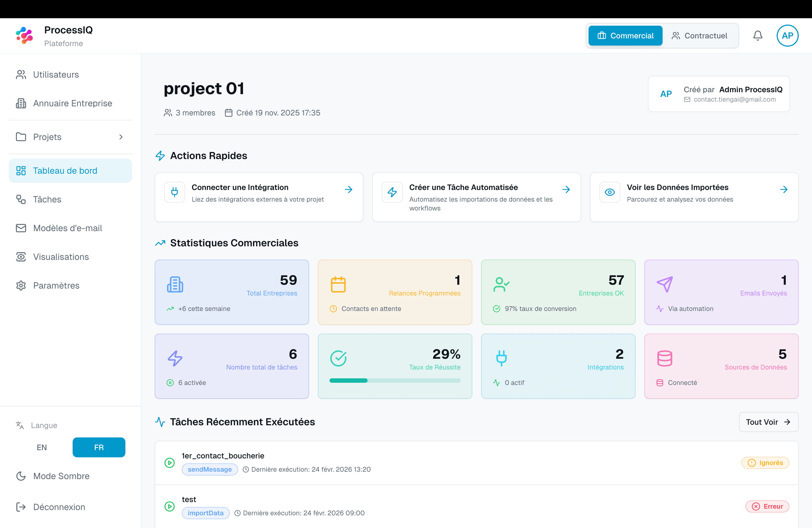
Task: Open the AP avatar in top right
Action: (787, 35)
